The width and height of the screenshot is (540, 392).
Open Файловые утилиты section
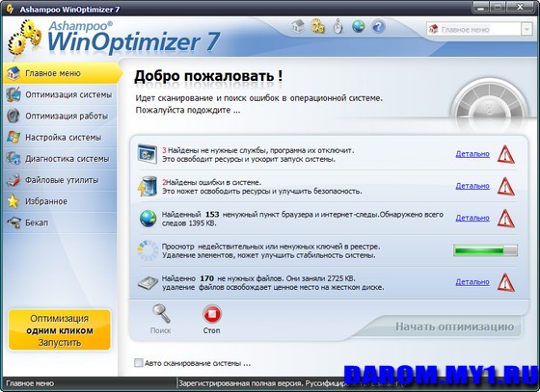pyautogui.click(x=60, y=180)
